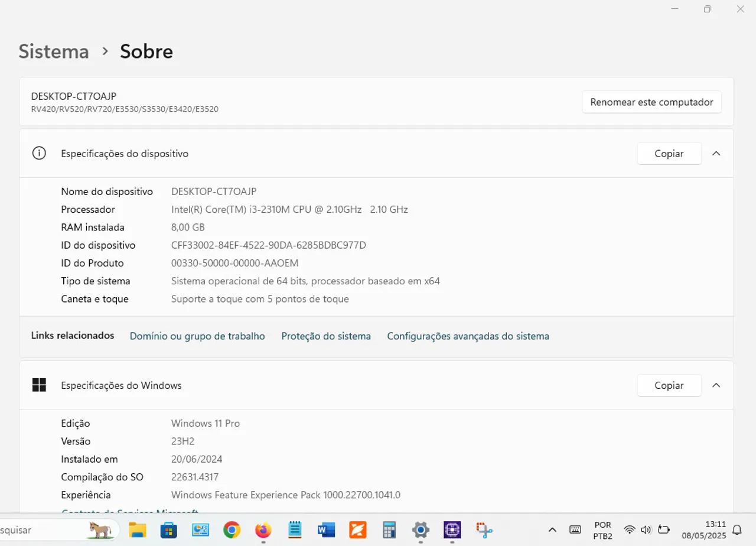Screen dimensions: 756x546
Task: Click the product ID 00330-50000-00000-AAOEM
Action: pyautogui.click(x=235, y=263)
